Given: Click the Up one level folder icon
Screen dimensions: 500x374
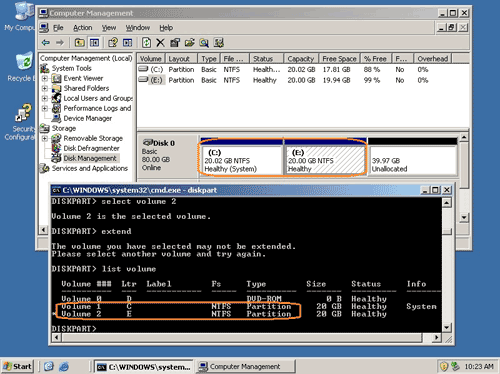Looking at the screenshot, I should 79,43.
